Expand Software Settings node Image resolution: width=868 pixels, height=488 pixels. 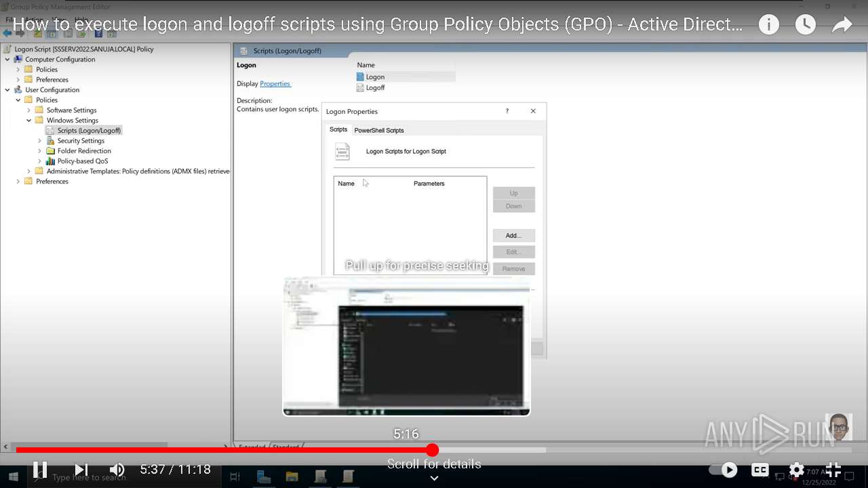click(29, 110)
